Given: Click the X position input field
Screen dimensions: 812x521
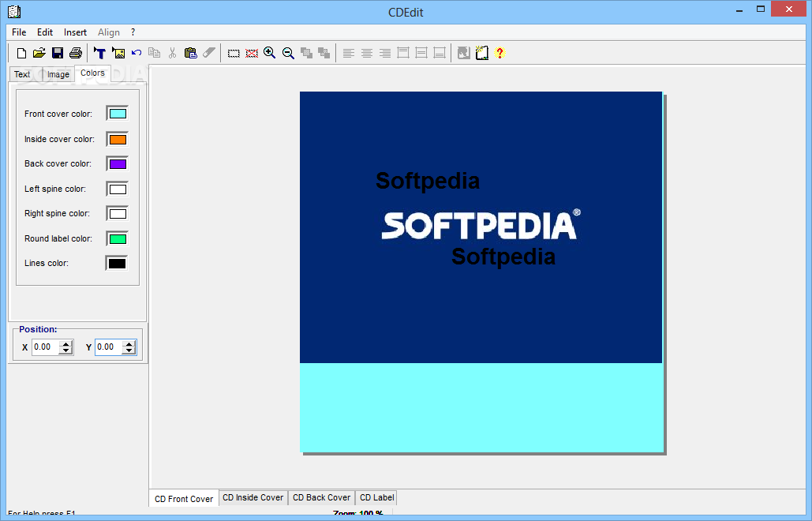Looking at the screenshot, I should click(x=46, y=347).
